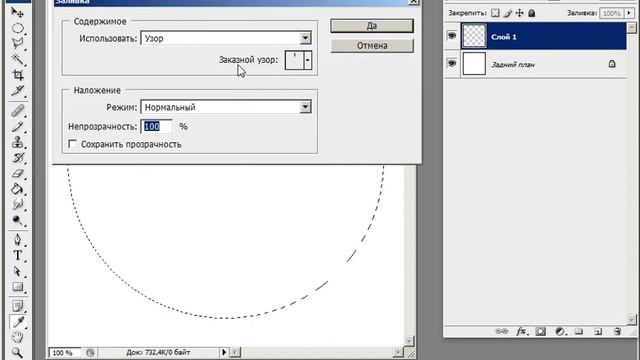
Task: Click layers panel scroll up arrow
Action: click(x=631, y=28)
